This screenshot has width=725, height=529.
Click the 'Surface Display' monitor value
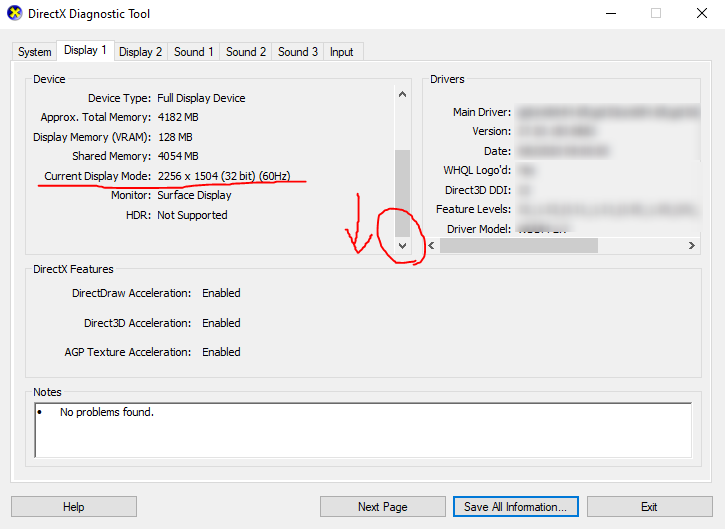pyautogui.click(x=194, y=195)
